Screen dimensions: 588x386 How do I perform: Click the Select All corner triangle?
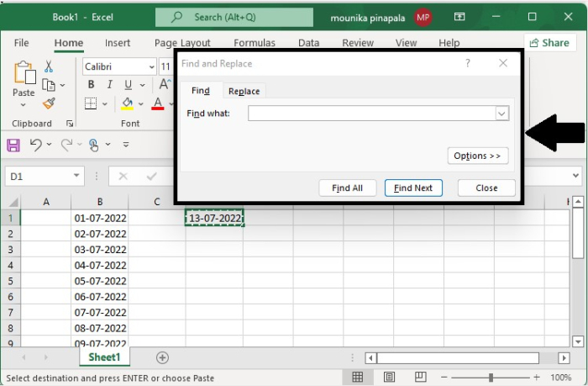[x=13, y=203]
